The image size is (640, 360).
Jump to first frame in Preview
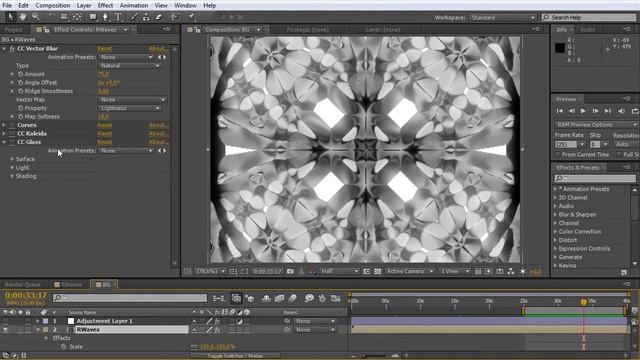[x=560, y=111]
